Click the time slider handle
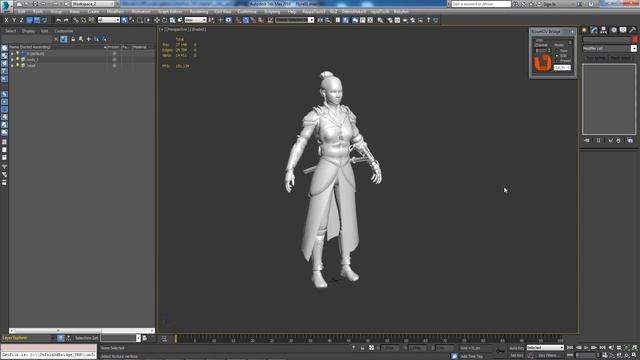Viewport: 640px width, 360px height. pyautogui.click(x=176, y=338)
